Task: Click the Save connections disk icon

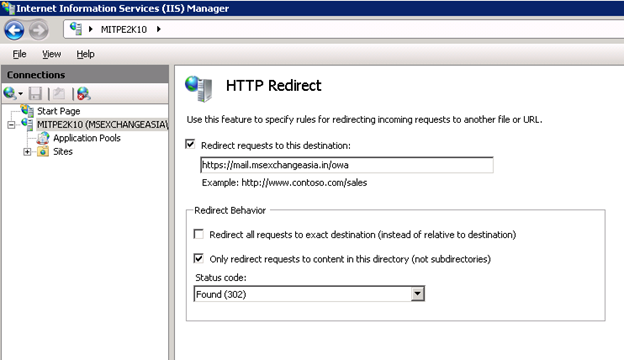Action: tap(35, 93)
